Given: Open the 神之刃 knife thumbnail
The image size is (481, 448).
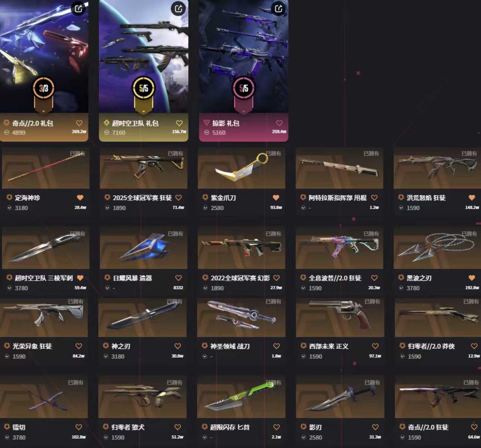Looking at the screenshot, I should (143, 317).
